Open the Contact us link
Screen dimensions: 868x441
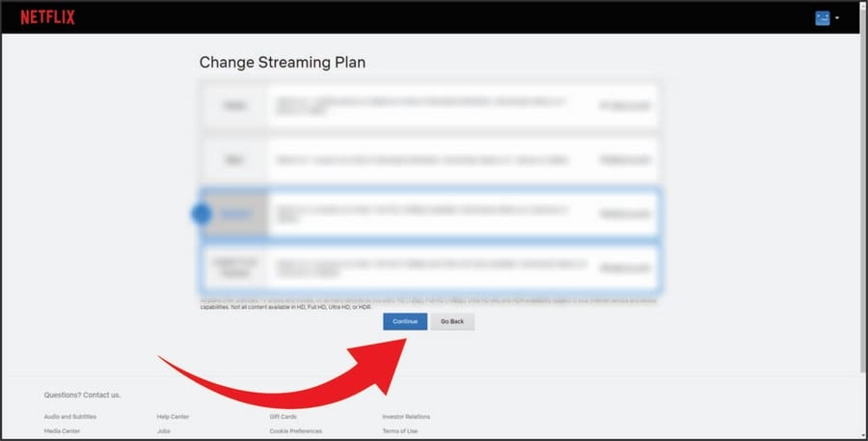pyautogui.click(x=103, y=395)
